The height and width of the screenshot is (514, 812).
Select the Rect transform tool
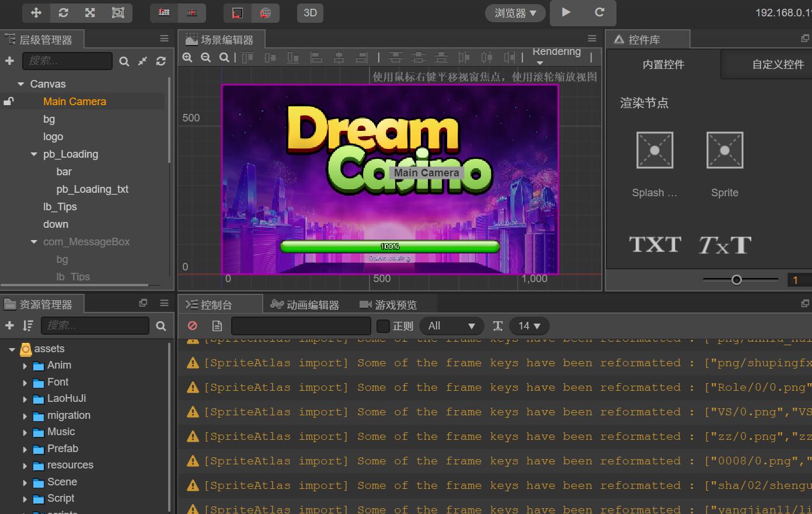(x=118, y=13)
